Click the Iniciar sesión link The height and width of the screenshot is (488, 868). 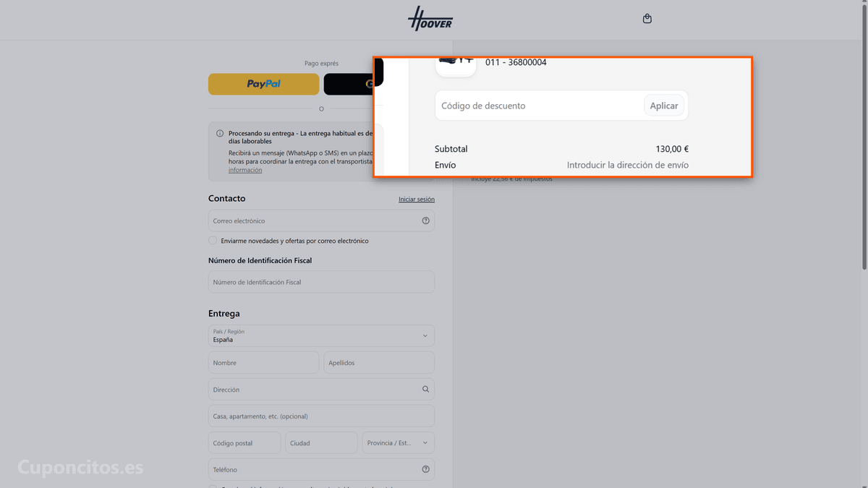coord(417,200)
